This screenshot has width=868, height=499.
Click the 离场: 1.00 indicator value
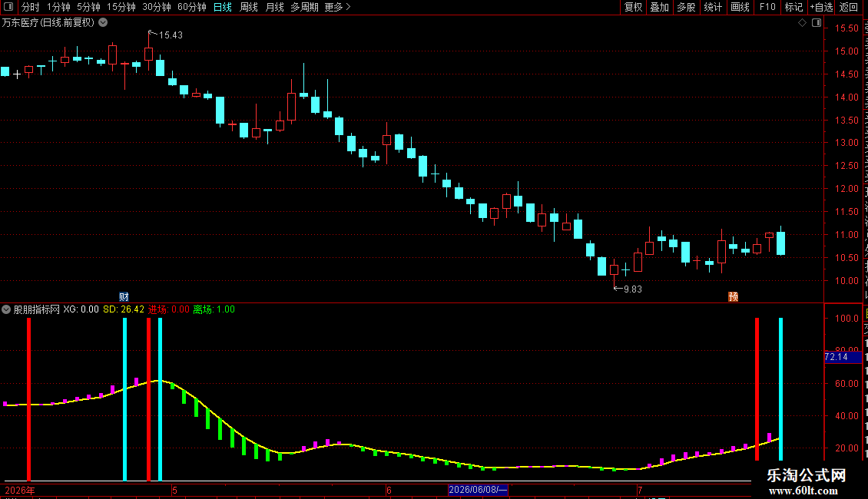coord(214,310)
